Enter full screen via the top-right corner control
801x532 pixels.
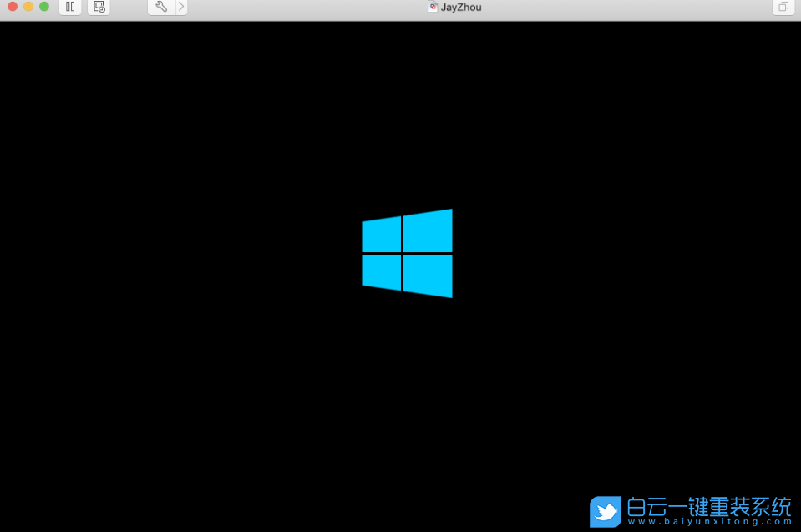[x=783, y=6]
